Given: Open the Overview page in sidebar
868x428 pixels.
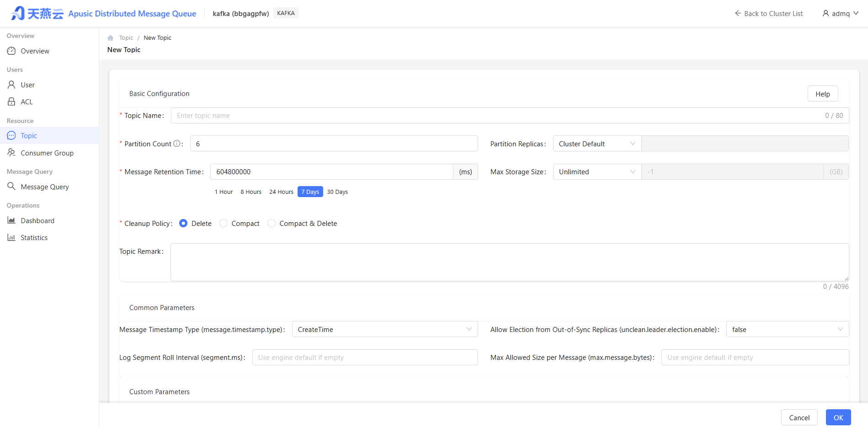Looking at the screenshot, I should tap(49, 51).
